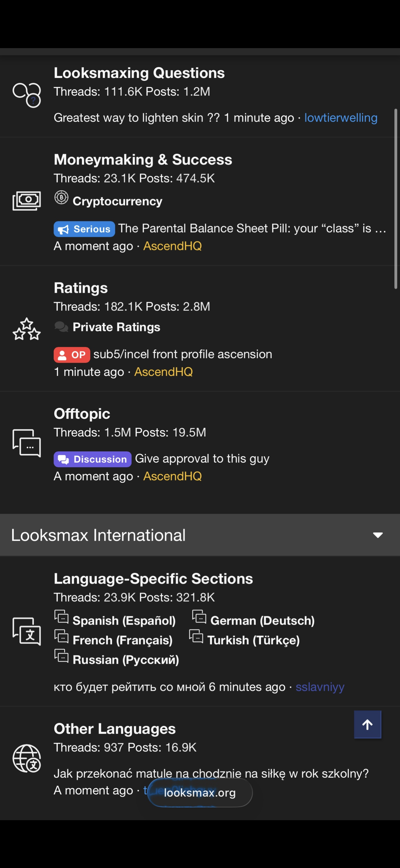Screen dimensions: 400x868
Task: Tap the back-to-top arrow button
Action: point(367,725)
